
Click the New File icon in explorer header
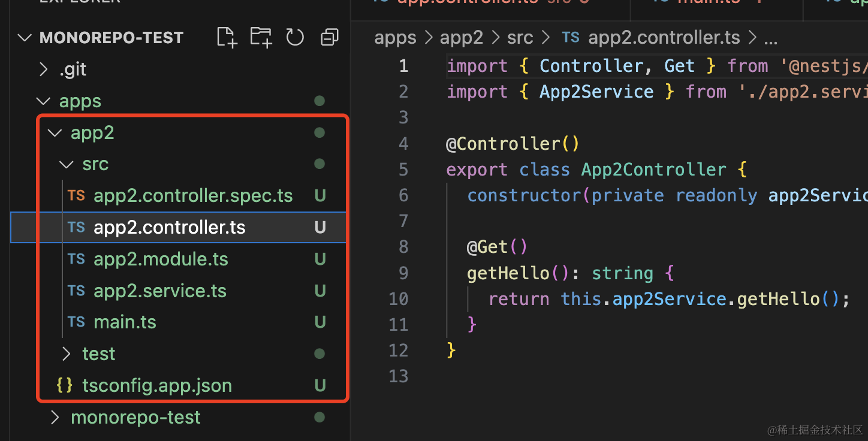click(x=227, y=38)
